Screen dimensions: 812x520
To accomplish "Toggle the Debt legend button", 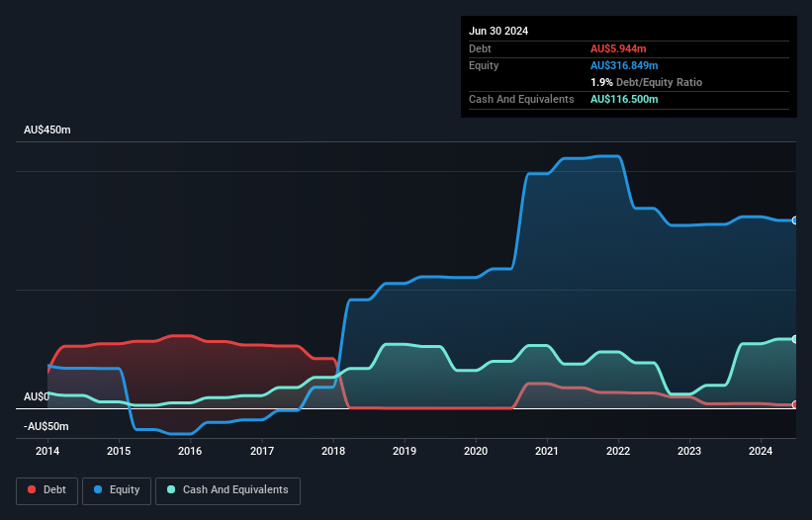I will pyautogui.click(x=47, y=490).
